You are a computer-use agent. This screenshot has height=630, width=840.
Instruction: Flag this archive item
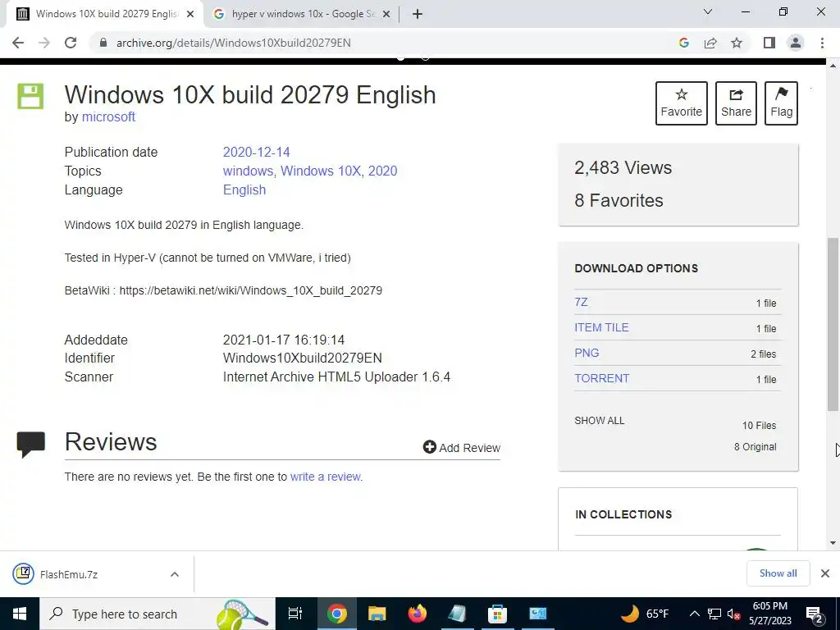click(x=781, y=103)
